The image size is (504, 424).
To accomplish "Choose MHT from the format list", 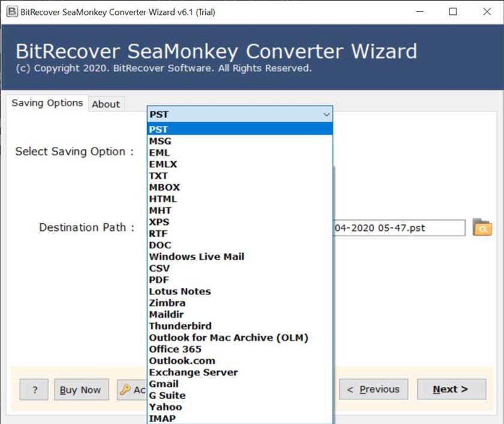I will pos(240,211).
